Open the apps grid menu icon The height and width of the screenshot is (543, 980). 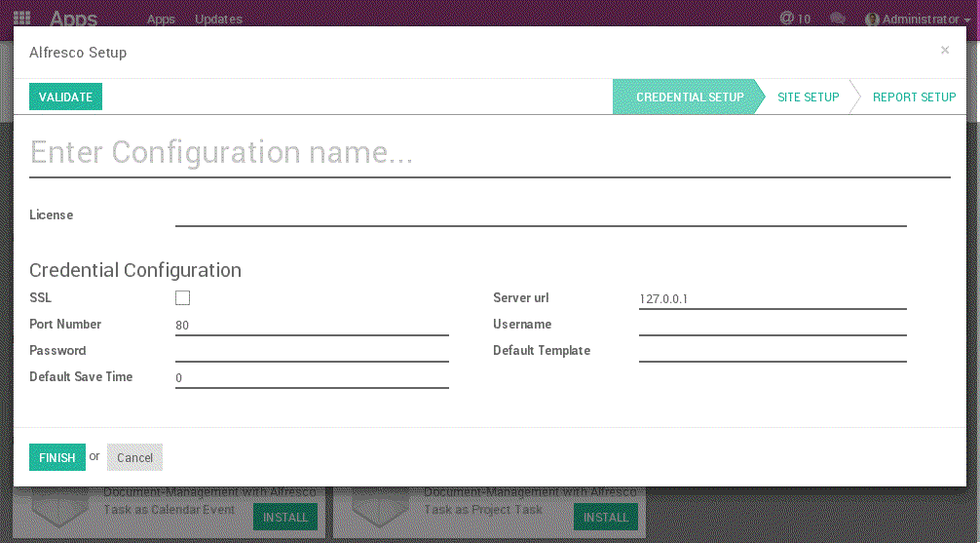pyautogui.click(x=21, y=19)
